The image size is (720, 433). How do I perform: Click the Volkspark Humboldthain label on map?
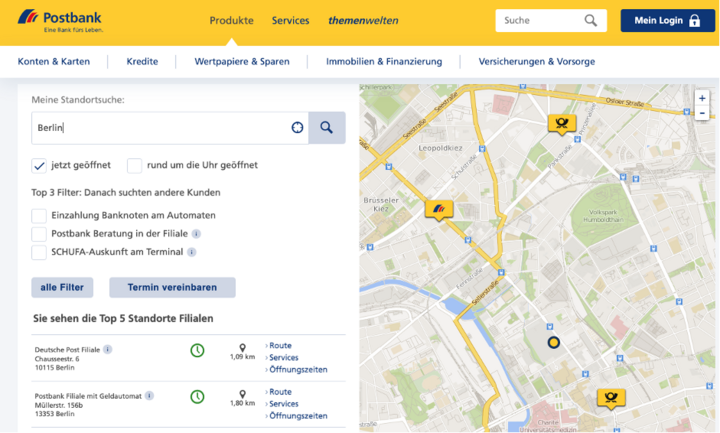click(x=603, y=216)
